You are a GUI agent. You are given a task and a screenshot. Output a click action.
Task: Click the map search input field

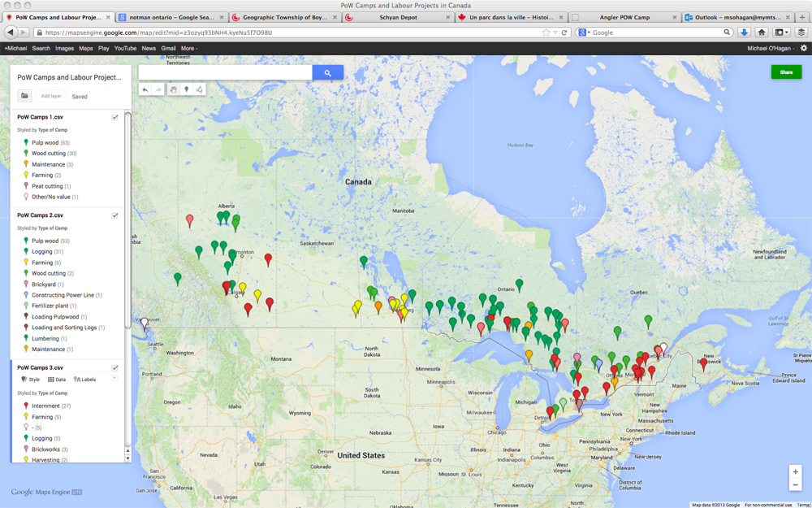click(225, 73)
